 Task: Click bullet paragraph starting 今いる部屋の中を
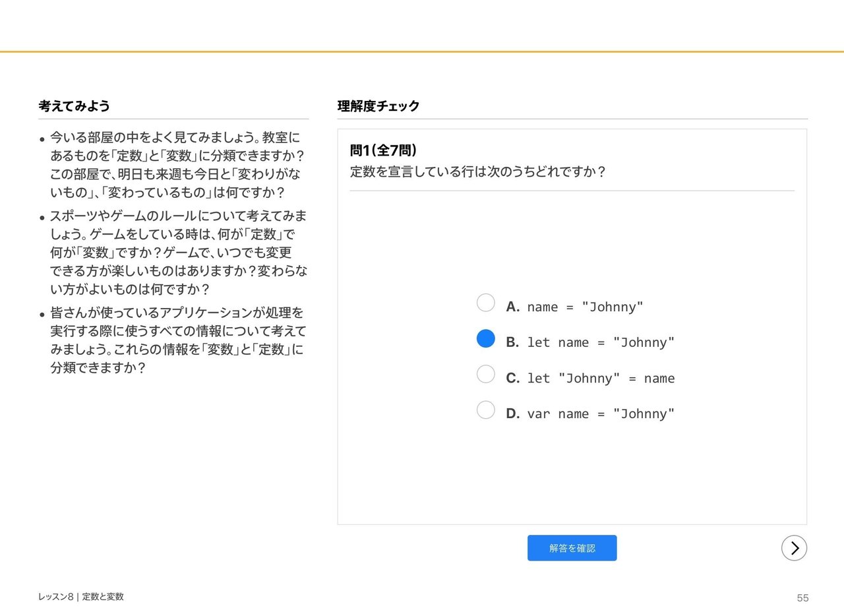pos(177,166)
